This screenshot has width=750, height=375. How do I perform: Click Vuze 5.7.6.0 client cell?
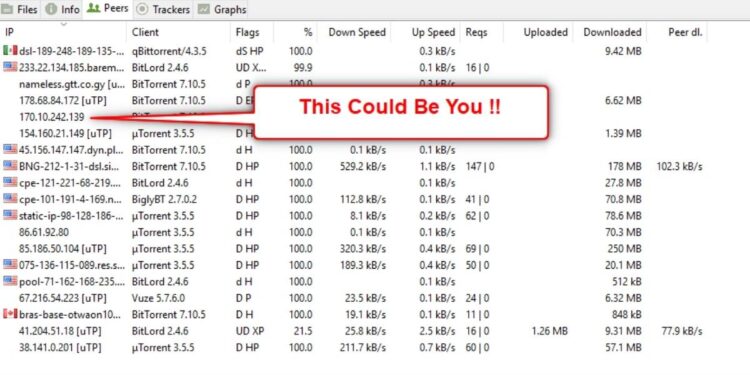[x=159, y=298]
